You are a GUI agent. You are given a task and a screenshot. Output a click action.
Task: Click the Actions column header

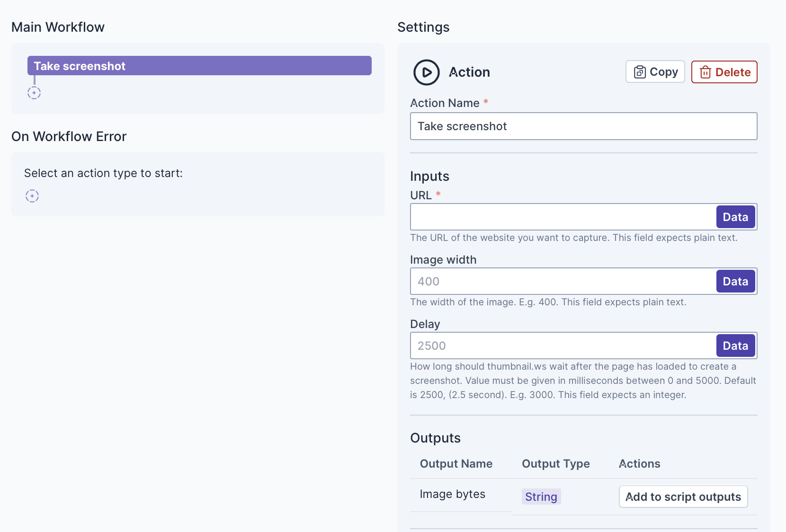639,464
